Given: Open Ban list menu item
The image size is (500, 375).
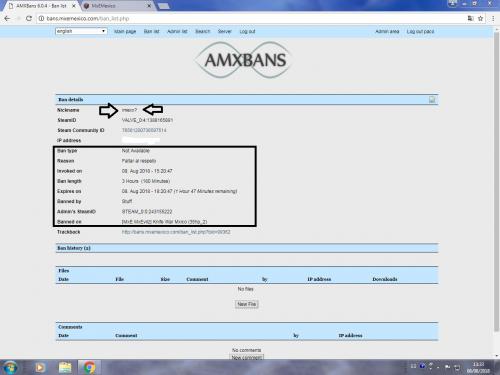Looking at the screenshot, I should pyautogui.click(x=151, y=31).
